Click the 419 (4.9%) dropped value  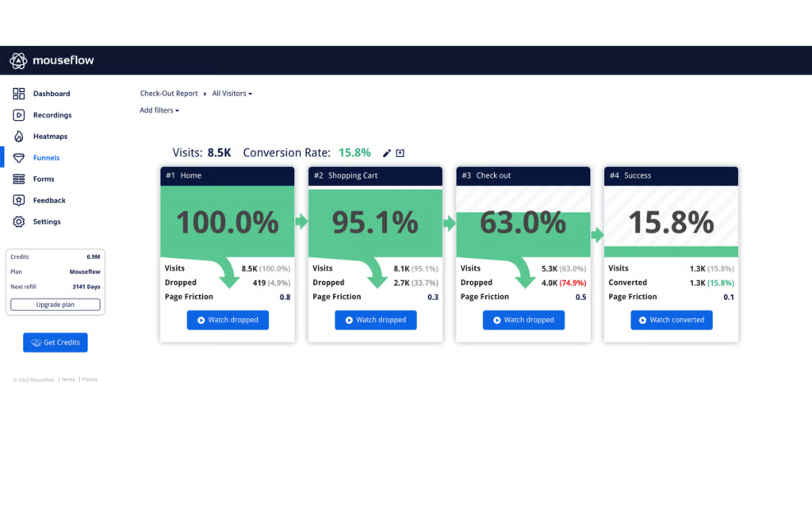(271, 283)
